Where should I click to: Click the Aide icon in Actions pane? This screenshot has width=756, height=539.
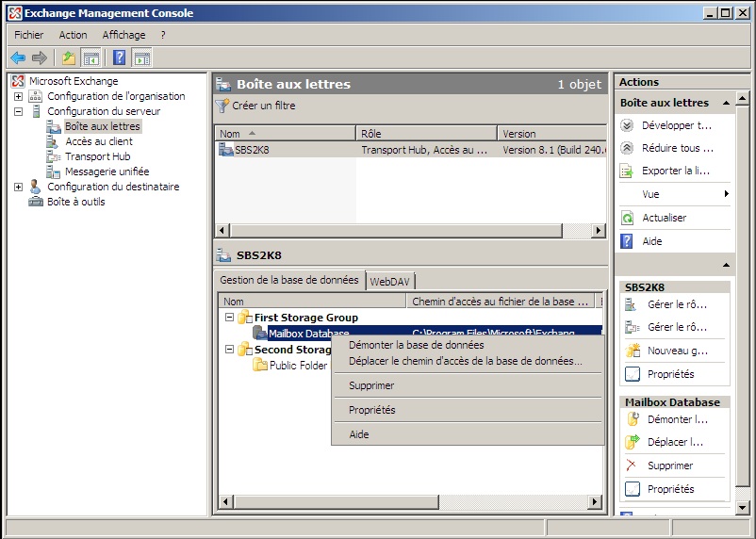626,241
